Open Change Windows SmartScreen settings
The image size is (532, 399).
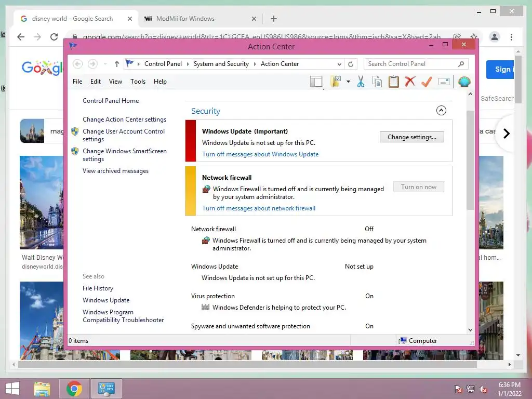pos(125,155)
